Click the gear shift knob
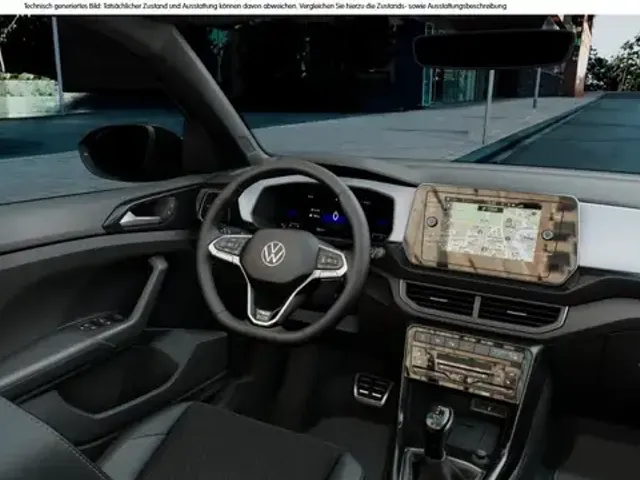 [437, 420]
